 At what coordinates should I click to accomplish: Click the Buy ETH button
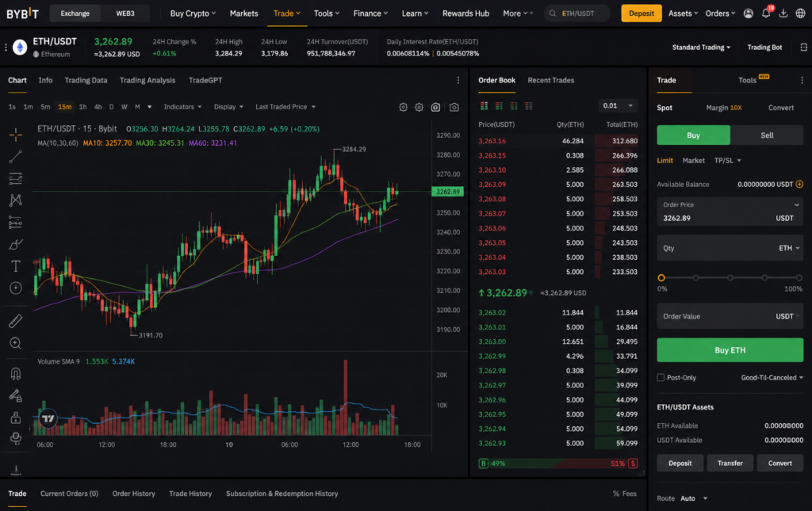point(730,350)
